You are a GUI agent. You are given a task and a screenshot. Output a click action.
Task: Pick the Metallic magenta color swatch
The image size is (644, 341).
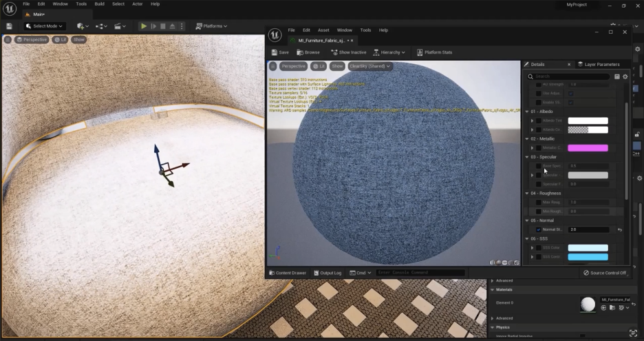click(588, 148)
